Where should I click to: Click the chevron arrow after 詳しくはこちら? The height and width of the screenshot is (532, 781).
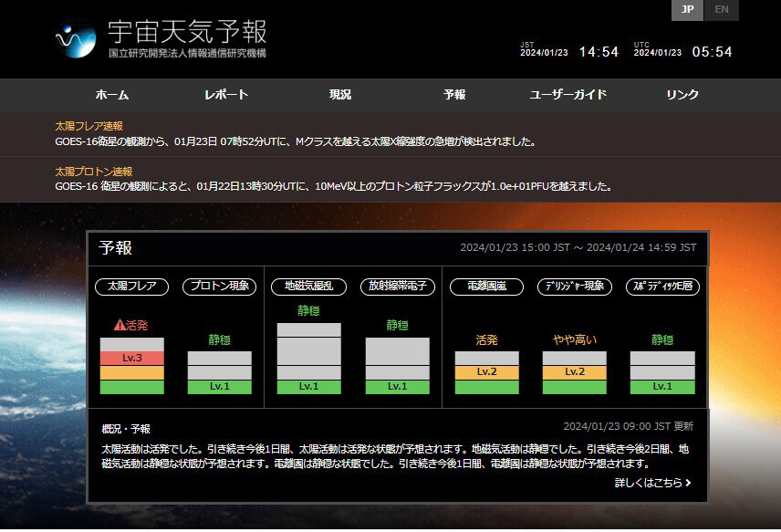(x=688, y=483)
